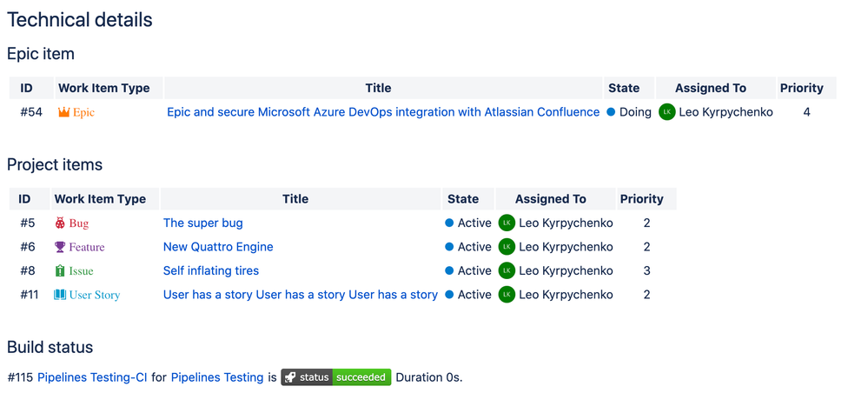Click the blue Doing state dot for Epic
Viewport: 868px width, 413px height.
612,112
